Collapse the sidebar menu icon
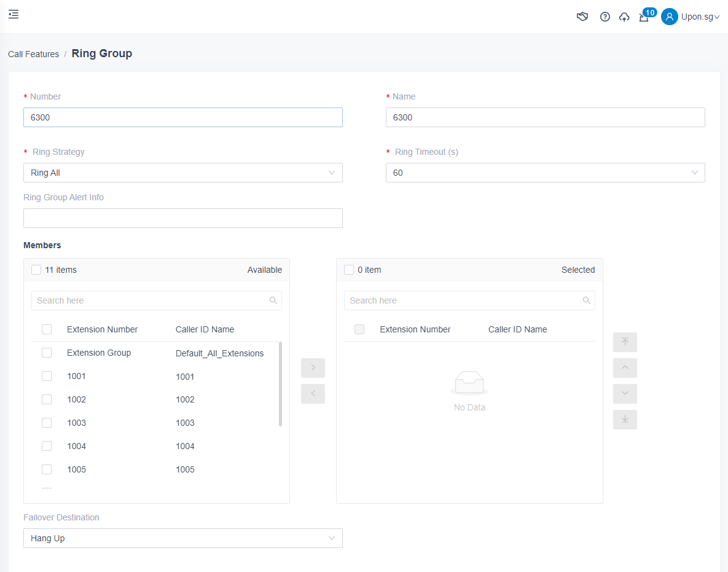The image size is (728, 572). [14, 14]
